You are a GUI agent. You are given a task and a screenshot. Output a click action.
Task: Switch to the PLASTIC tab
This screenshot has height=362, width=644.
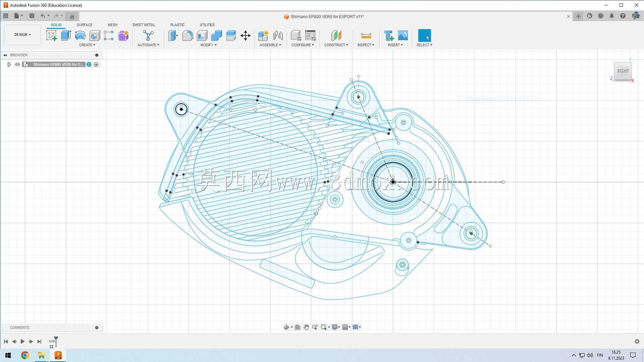177,25
